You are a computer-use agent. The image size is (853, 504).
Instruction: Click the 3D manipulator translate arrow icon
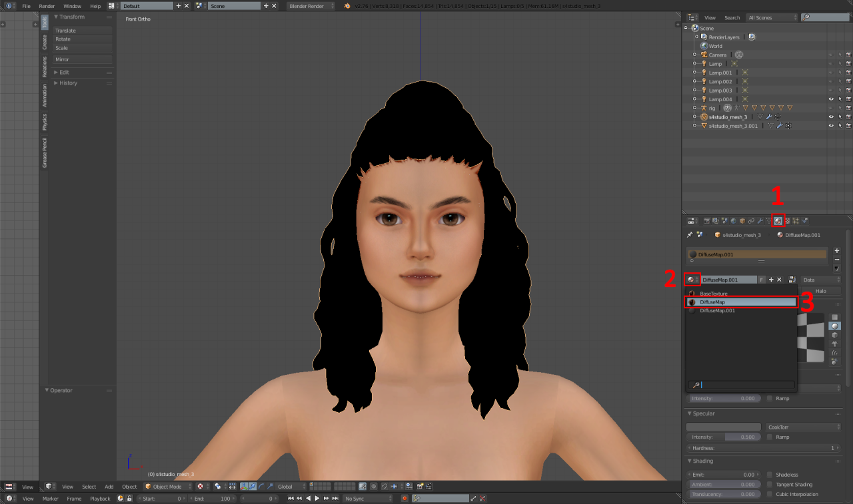click(253, 487)
